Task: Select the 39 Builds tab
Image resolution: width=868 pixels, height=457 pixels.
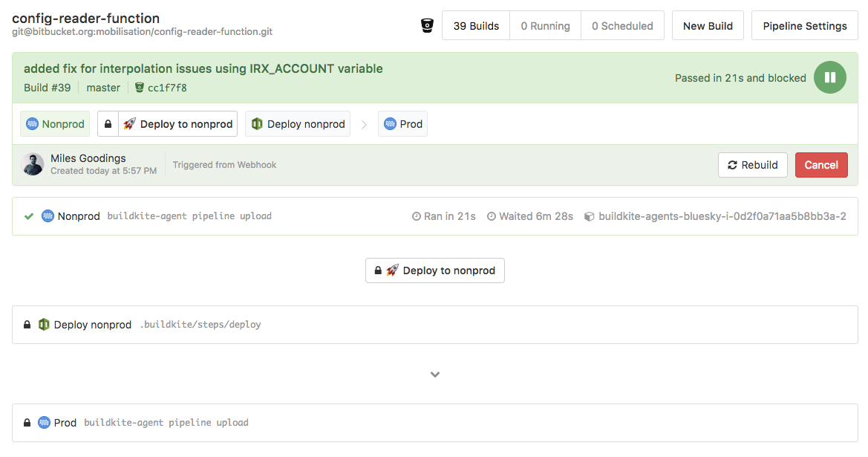Action: 475,25
